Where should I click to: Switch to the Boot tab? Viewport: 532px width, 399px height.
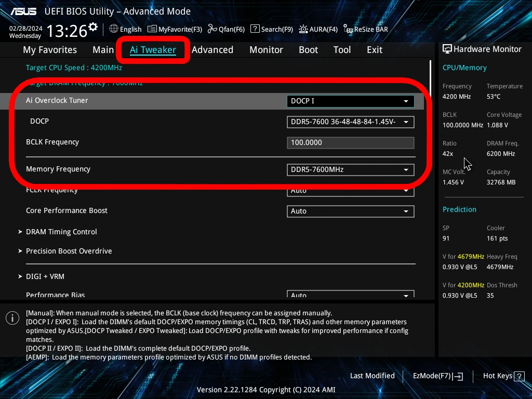coord(309,50)
